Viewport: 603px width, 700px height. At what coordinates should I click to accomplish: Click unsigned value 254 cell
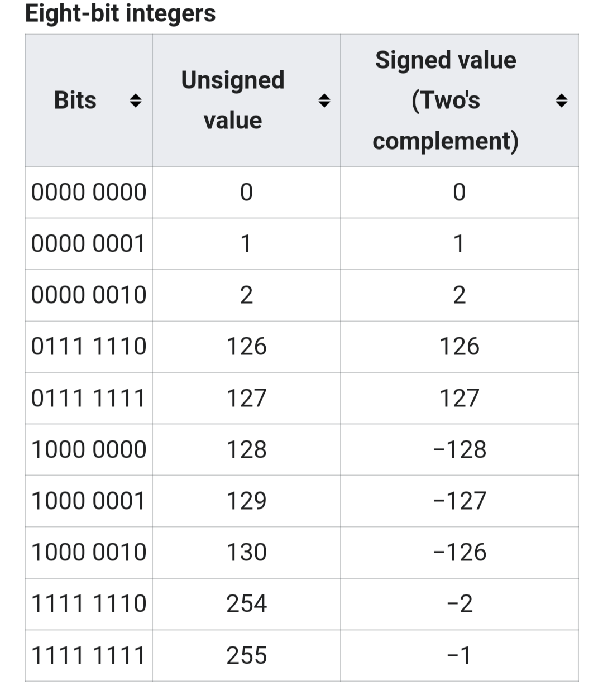(246, 604)
